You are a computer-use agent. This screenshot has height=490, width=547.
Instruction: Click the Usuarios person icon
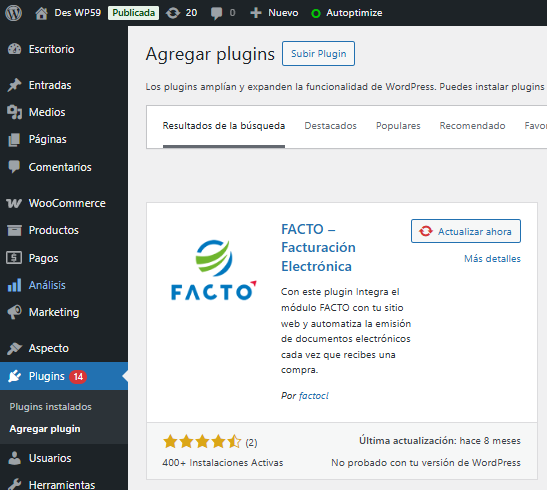pyautogui.click(x=14, y=458)
